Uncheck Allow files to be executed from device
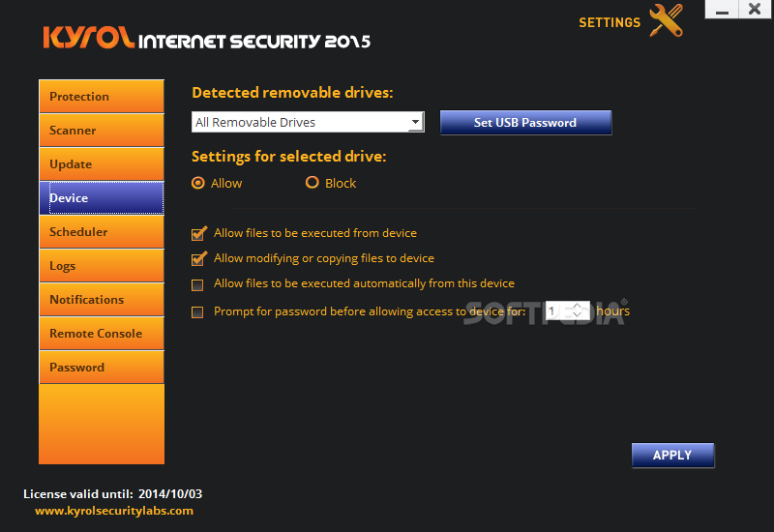The image size is (774, 532). coord(198,233)
